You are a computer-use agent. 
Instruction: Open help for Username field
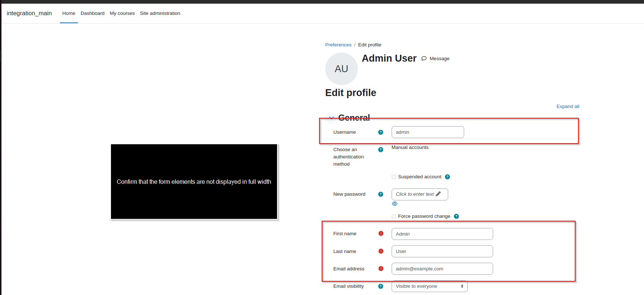(380, 132)
